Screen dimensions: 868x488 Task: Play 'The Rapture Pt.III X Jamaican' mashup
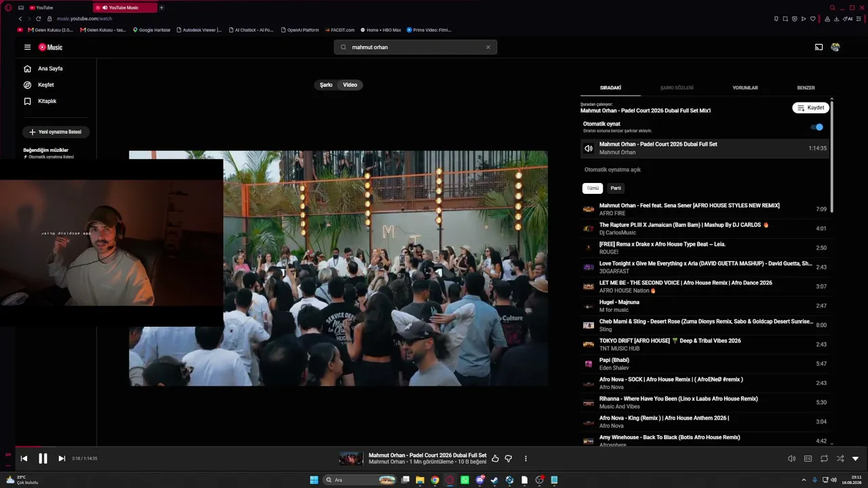point(705,228)
